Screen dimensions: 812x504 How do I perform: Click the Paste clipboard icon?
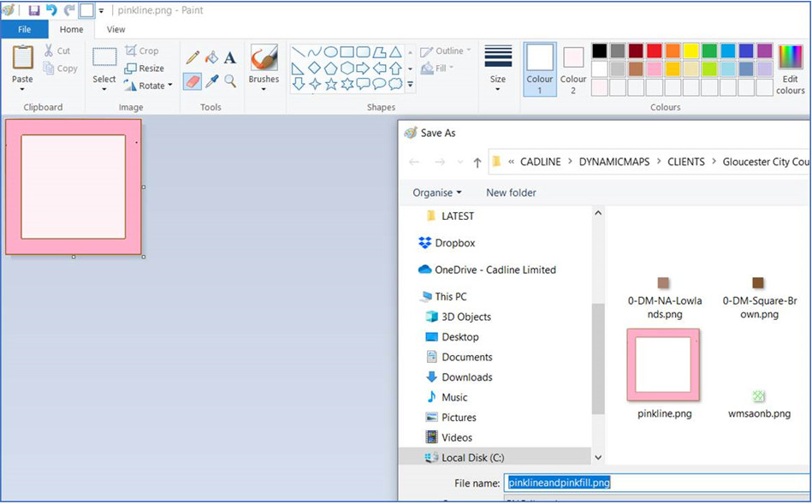[23, 57]
